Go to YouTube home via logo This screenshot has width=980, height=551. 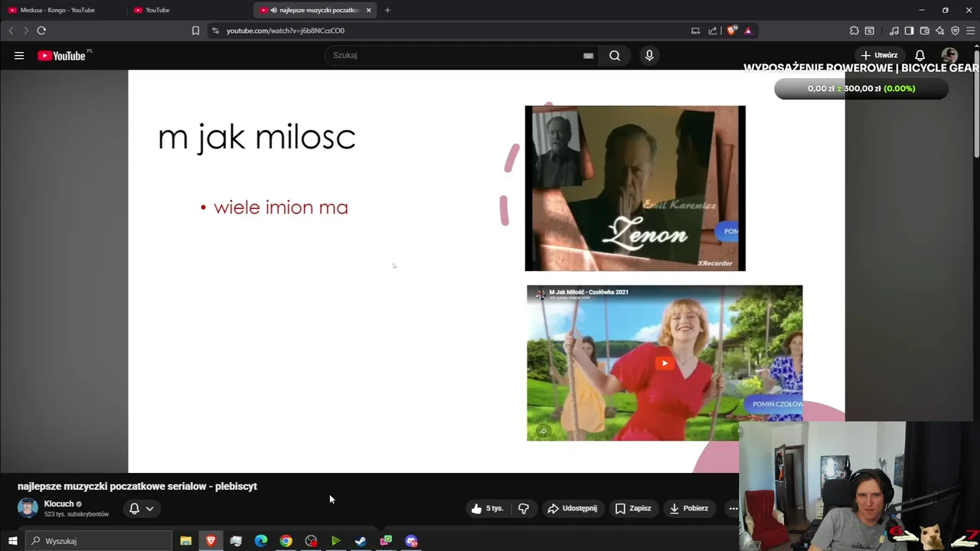61,55
